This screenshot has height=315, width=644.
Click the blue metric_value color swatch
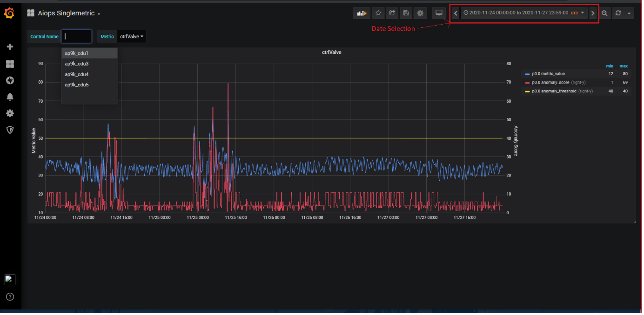point(527,74)
